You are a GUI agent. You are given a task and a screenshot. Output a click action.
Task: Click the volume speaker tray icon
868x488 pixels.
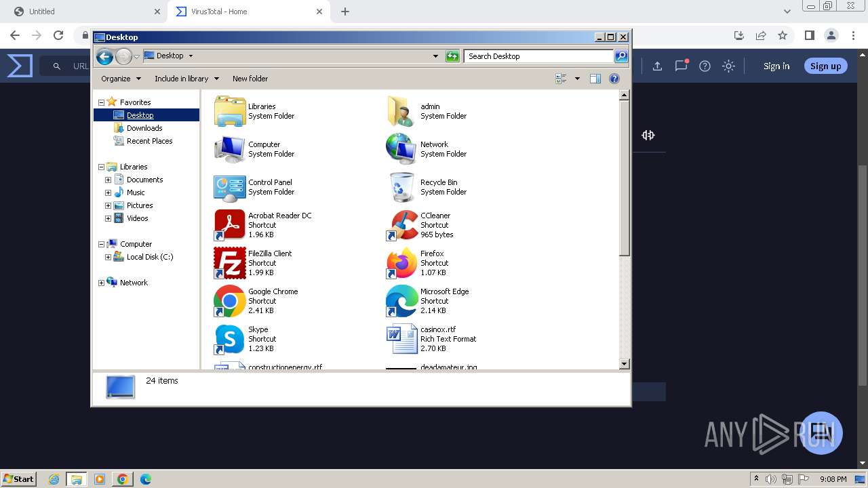[x=771, y=479]
